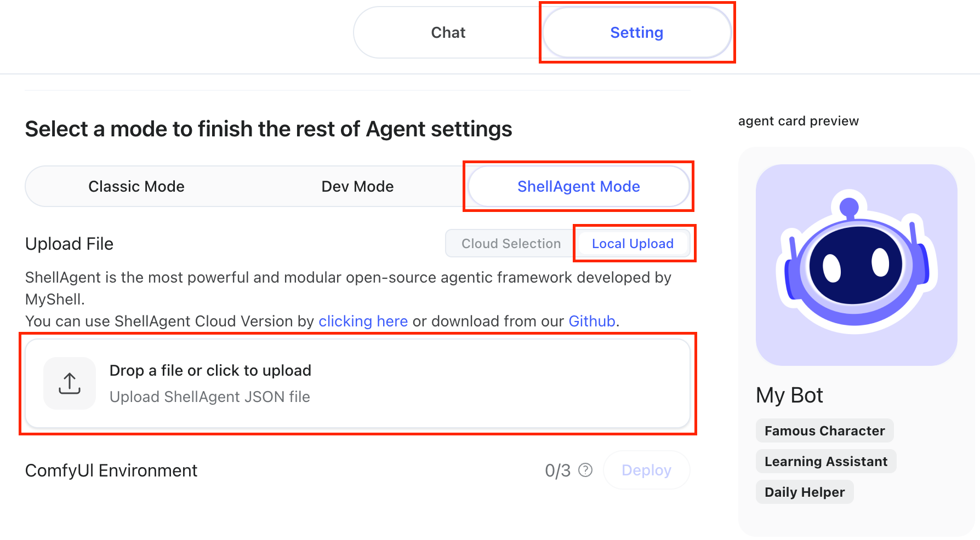
Task: Select Classic Mode
Action: tap(136, 187)
